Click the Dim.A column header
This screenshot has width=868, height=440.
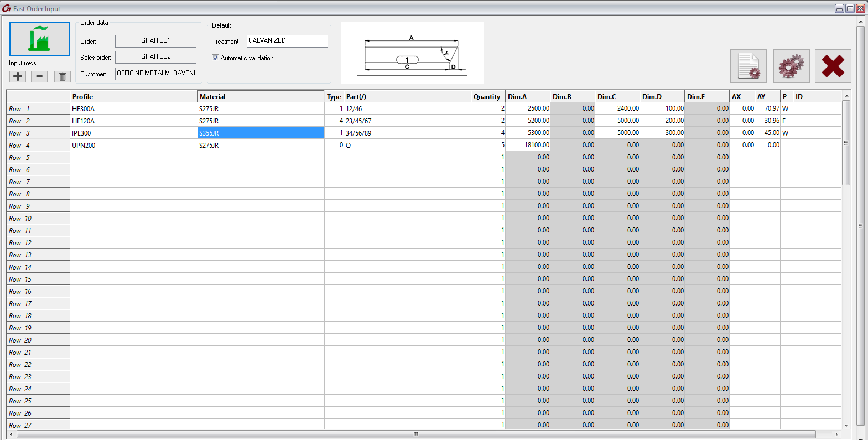[528, 96]
